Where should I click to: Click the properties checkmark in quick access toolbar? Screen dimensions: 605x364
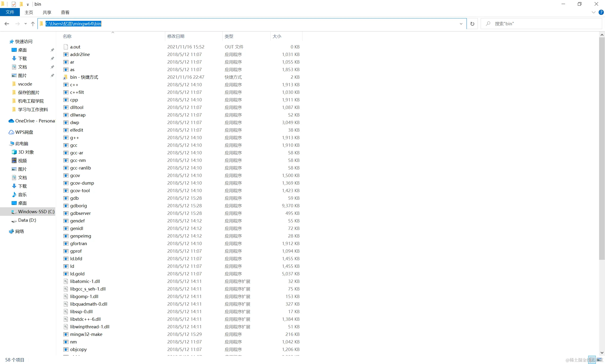coord(14,4)
